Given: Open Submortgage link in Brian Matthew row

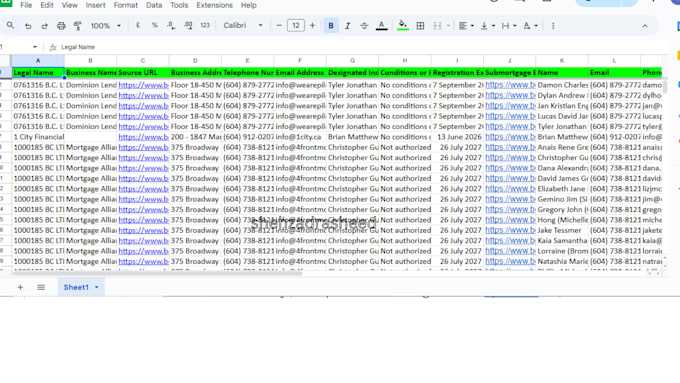Looking at the screenshot, I should [x=510, y=137].
